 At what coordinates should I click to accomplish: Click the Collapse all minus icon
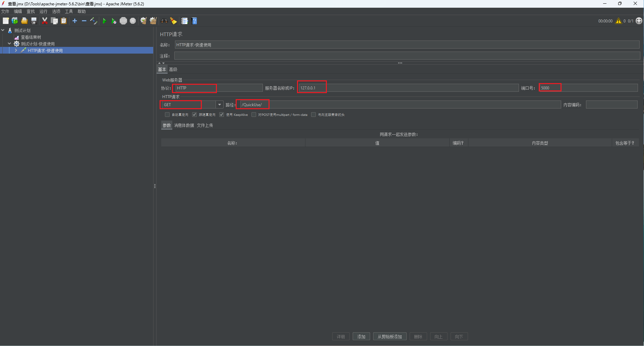84,21
